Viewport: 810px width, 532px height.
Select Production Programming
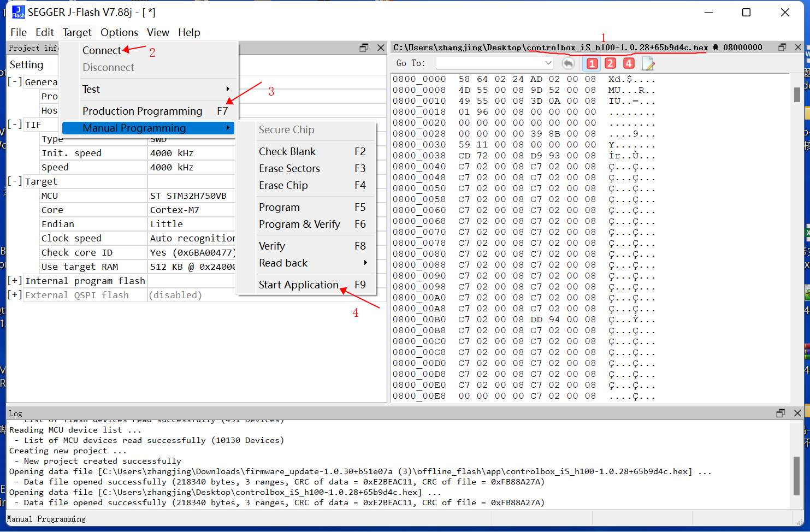click(149, 111)
